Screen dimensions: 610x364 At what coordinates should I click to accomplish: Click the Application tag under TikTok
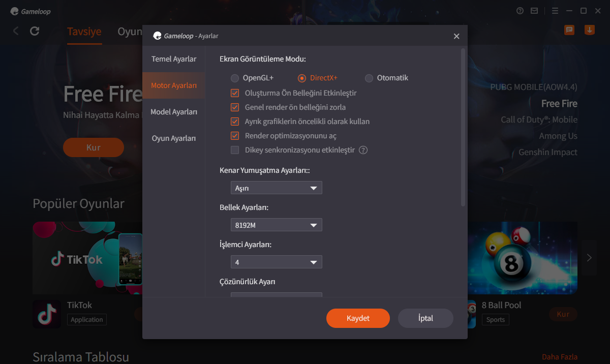coord(86,320)
